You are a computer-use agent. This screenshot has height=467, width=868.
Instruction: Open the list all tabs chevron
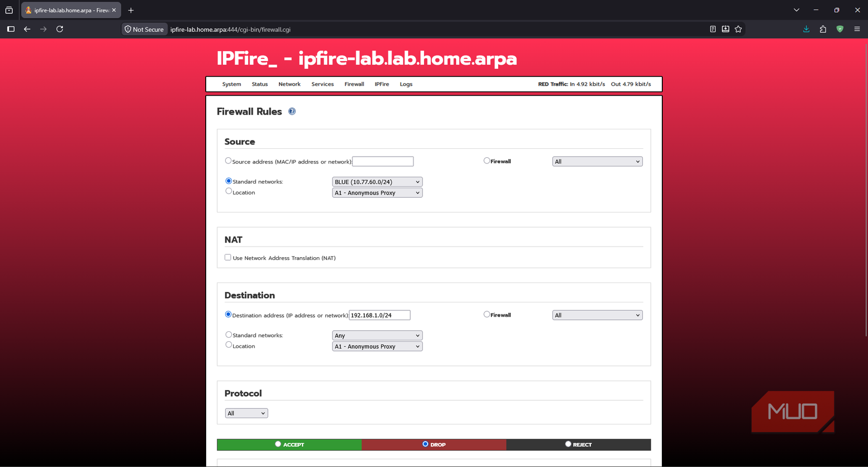point(796,10)
